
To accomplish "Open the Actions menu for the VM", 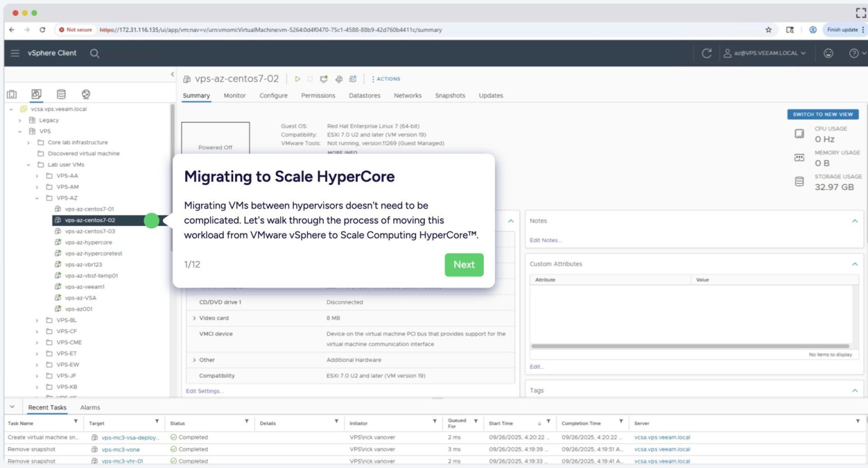I will 387,79.
